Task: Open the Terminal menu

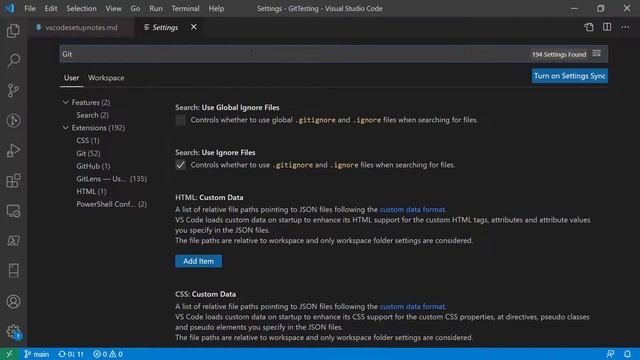Action: click(x=185, y=8)
